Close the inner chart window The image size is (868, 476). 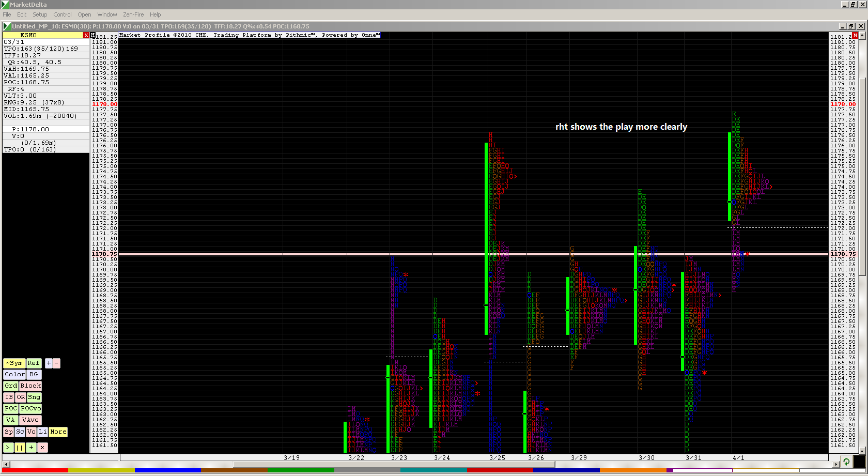860,26
